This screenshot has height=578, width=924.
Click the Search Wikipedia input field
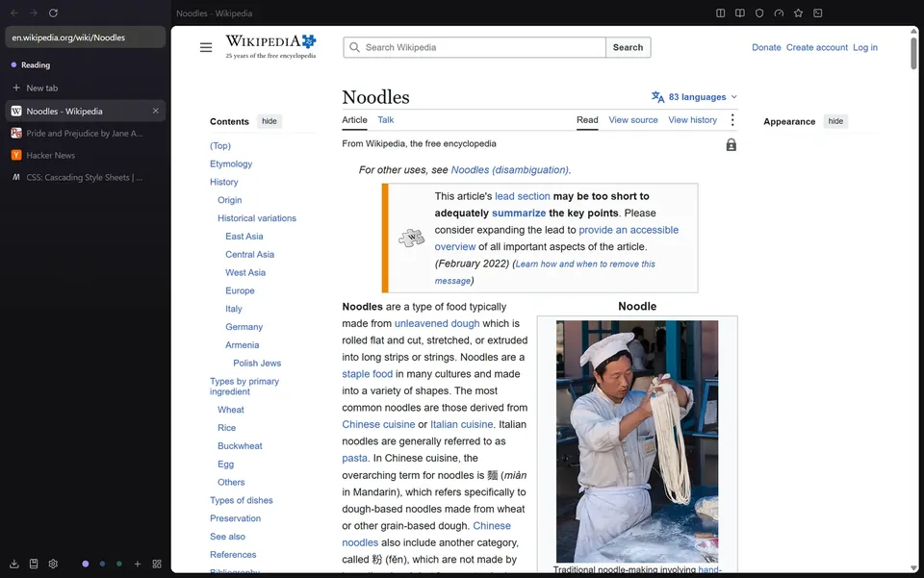475,47
